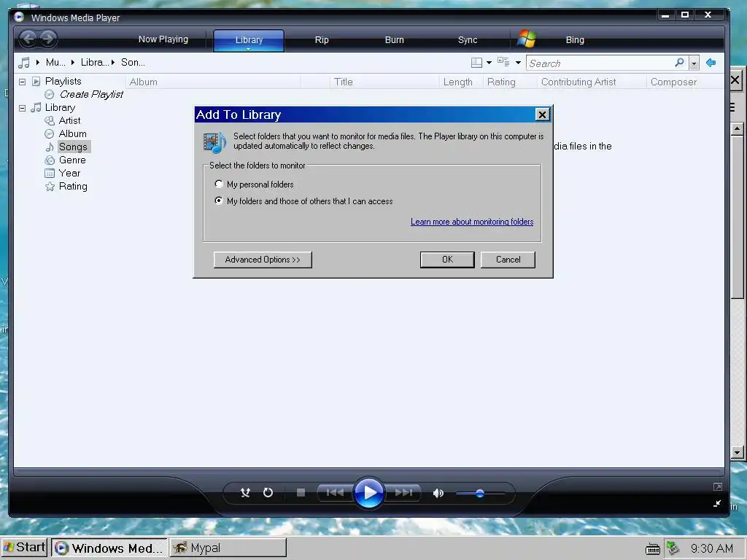Expand the layout options dropdown arrow
The image size is (747, 560).
tap(489, 63)
